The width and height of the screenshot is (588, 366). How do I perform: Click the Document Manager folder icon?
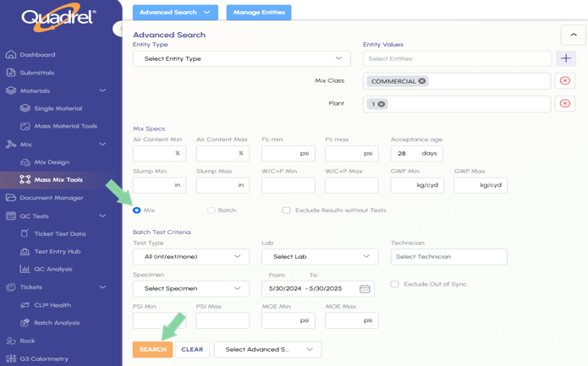11,198
